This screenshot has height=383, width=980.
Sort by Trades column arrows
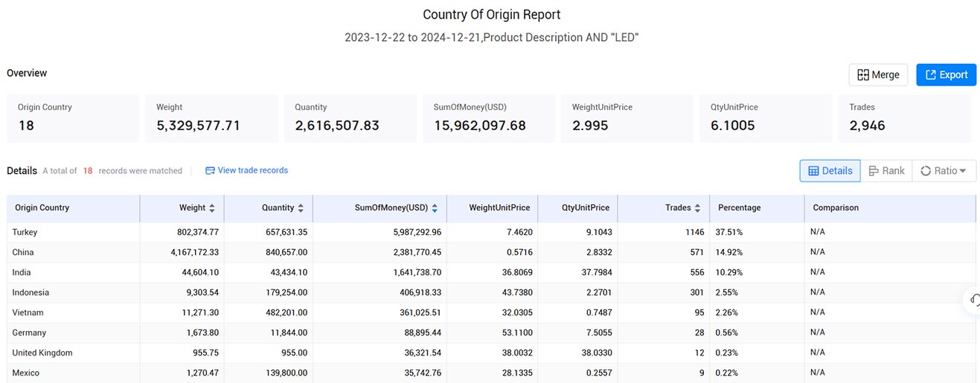coord(697,208)
